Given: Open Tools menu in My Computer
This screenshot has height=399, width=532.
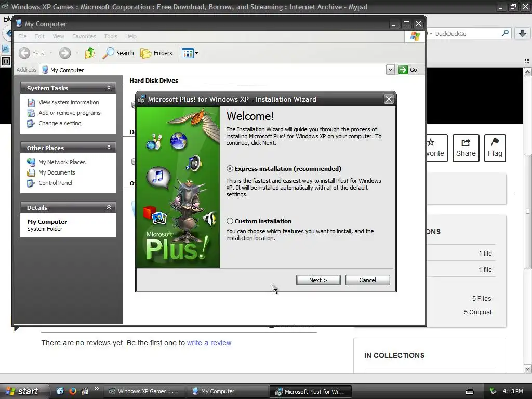Looking at the screenshot, I should click(111, 36).
